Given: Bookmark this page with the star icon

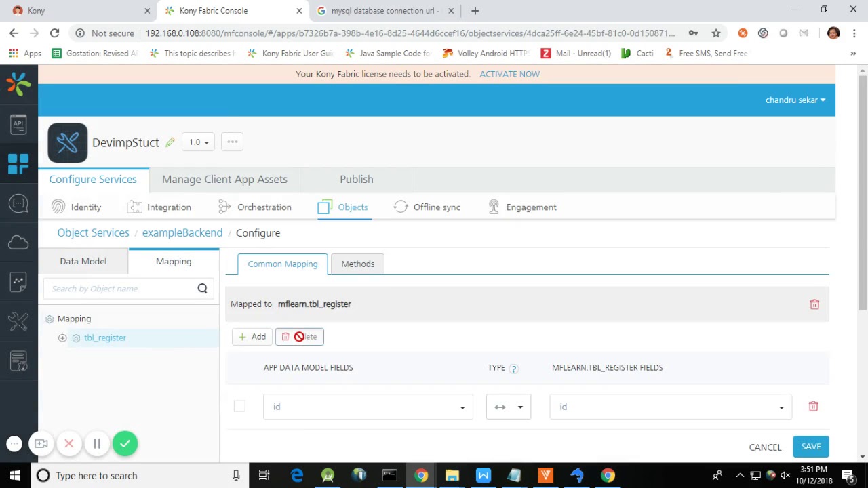Looking at the screenshot, I should coord(716,33).
